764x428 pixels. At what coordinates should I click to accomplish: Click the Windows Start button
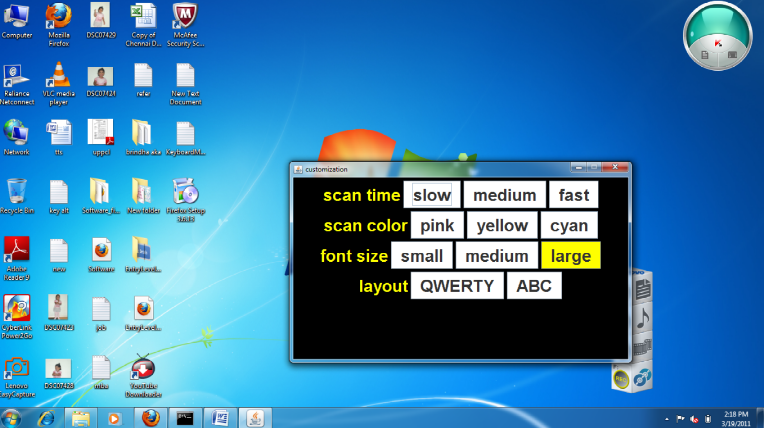(14, 417)
